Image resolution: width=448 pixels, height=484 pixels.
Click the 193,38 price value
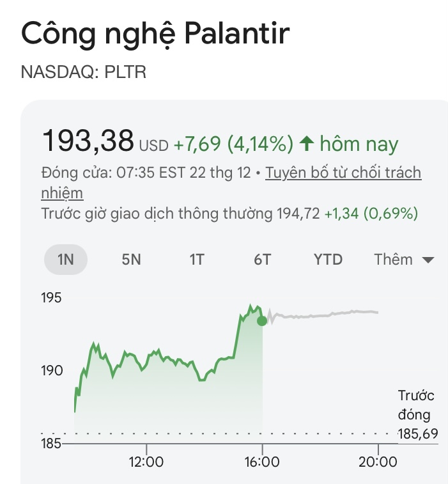[88, 141]
